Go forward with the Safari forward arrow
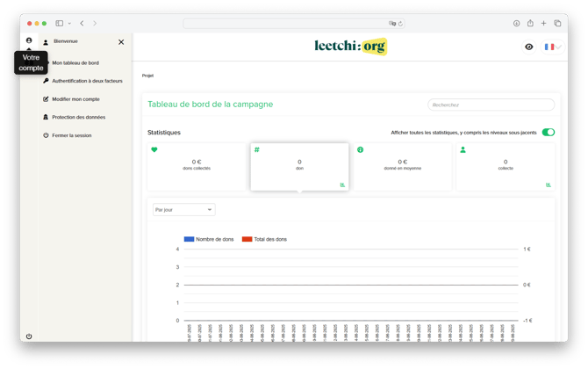 pyautogui.click(x=95, y=23)
